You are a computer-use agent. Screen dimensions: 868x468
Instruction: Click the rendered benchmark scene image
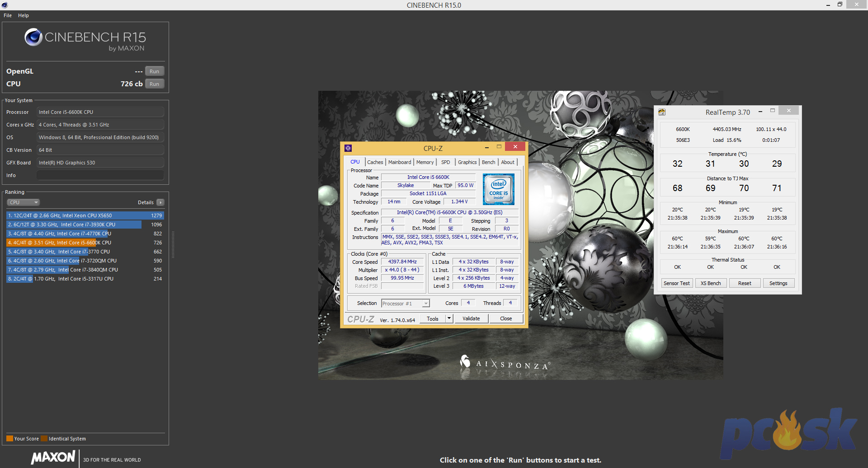click(520, 235)
